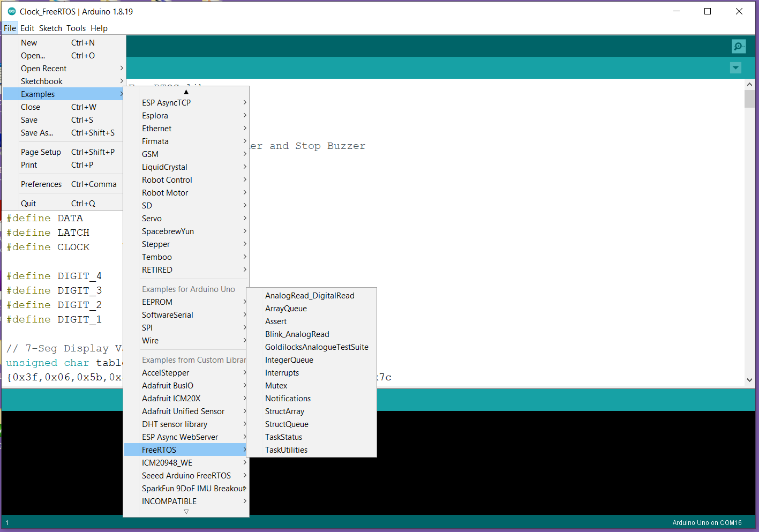Open ICM20948_WE examples submenu
The height and width of the screenshot is (532, 759).
pos(186,463)
